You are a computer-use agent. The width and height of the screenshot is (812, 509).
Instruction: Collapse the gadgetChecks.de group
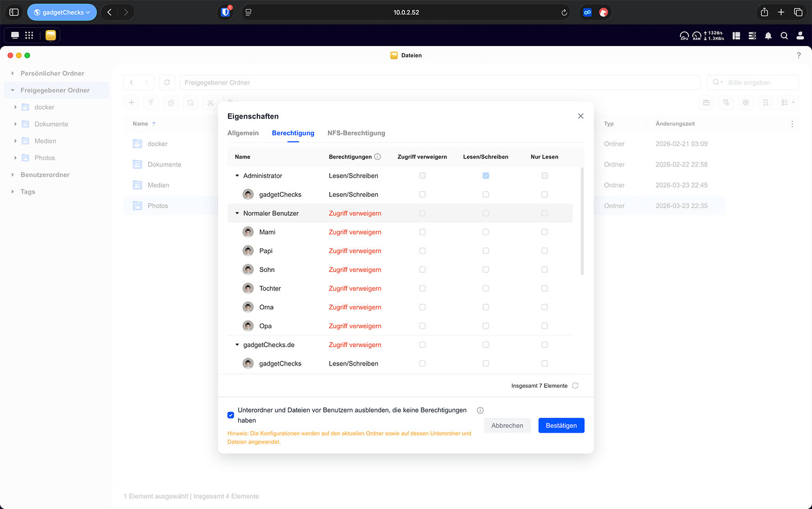237,345
